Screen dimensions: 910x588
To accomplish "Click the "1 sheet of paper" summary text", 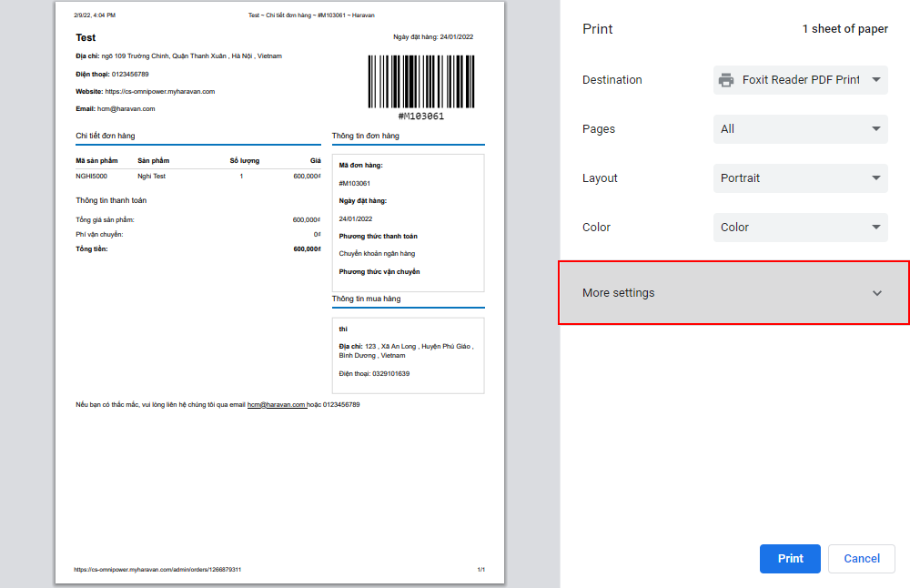I will point(844,29).
